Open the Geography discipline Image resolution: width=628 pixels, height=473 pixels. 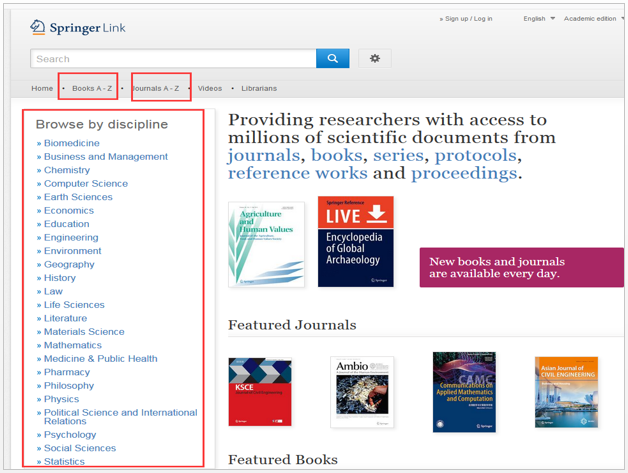tap(69, 264)
